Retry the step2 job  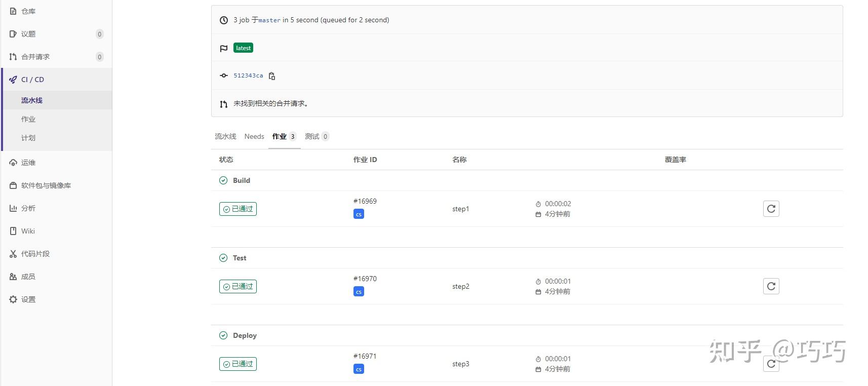(771, 286)
